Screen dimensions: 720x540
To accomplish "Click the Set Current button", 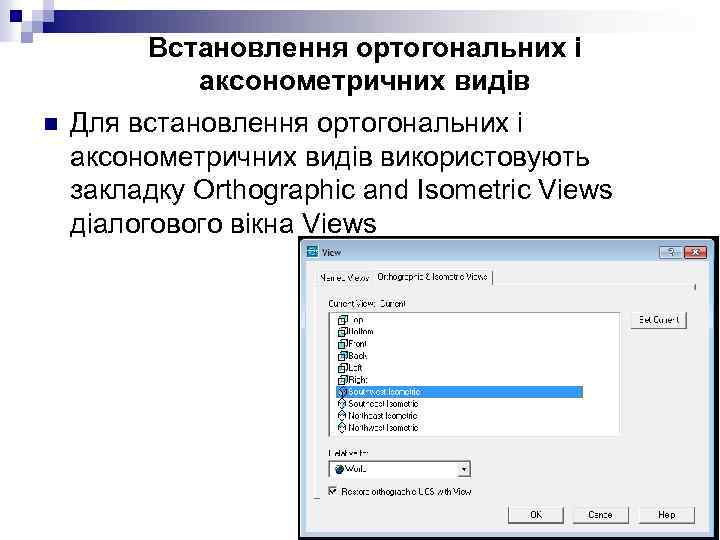I will click(x=658, y=320).
